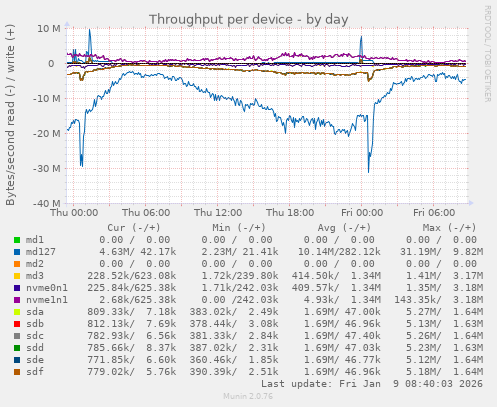Click sdd max value '5.23M/ 1.63M'
The image size is (497, 407).
pos(444,348)
